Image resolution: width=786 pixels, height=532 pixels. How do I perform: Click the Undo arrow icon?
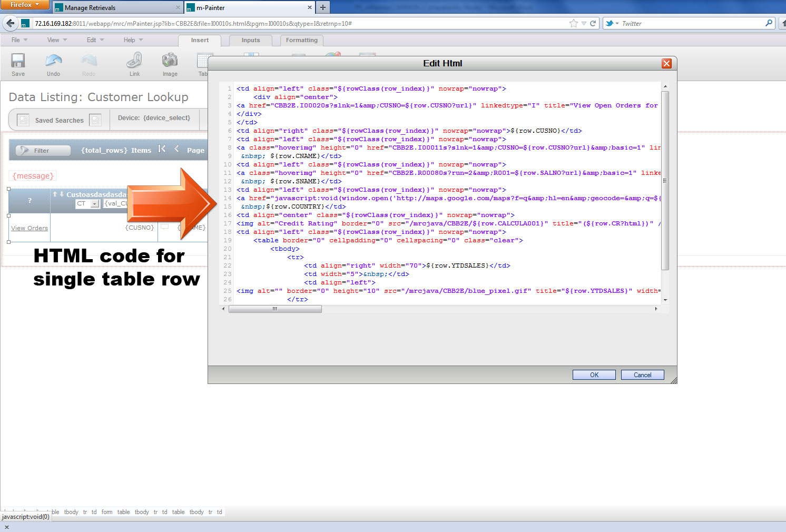[x=53, y=61]
